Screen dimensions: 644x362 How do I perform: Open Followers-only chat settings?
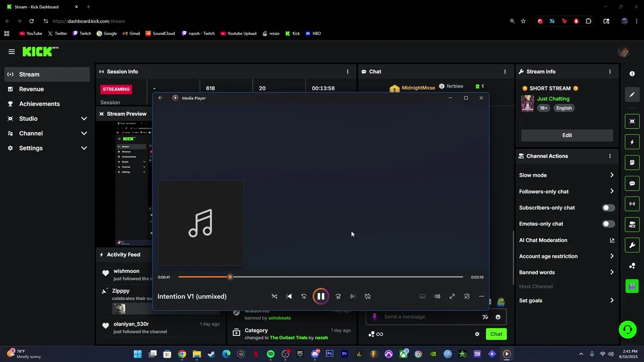point(567,192)
